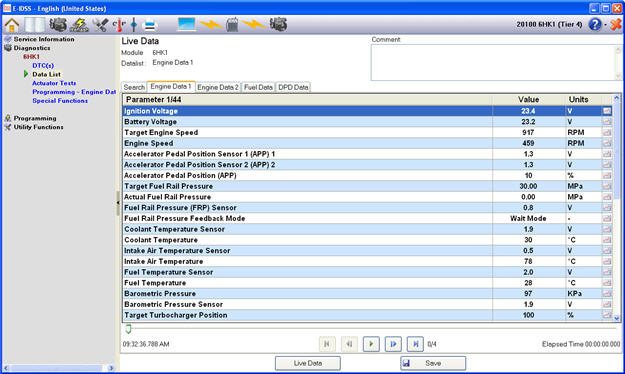The image size is (625, 374).
Task: Toggle graph icon for Engine Speed row
Action: tap(607, 143)
